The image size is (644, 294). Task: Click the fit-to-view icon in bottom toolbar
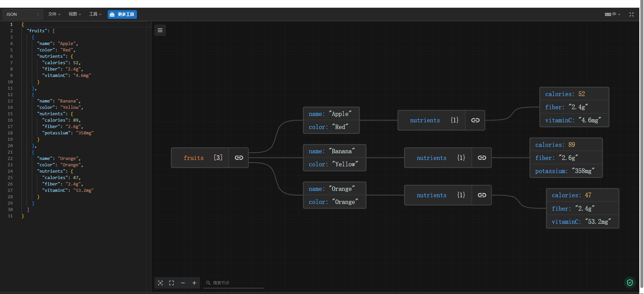[171, 283]
